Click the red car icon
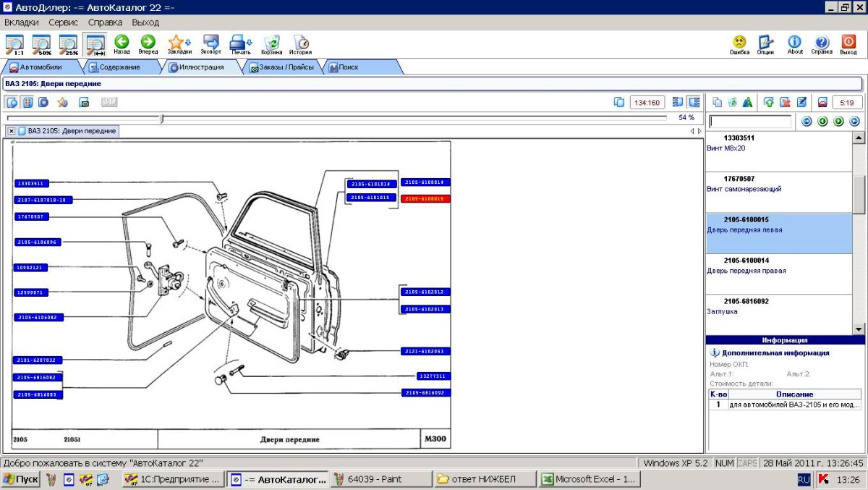 click(x=822, y=102)
